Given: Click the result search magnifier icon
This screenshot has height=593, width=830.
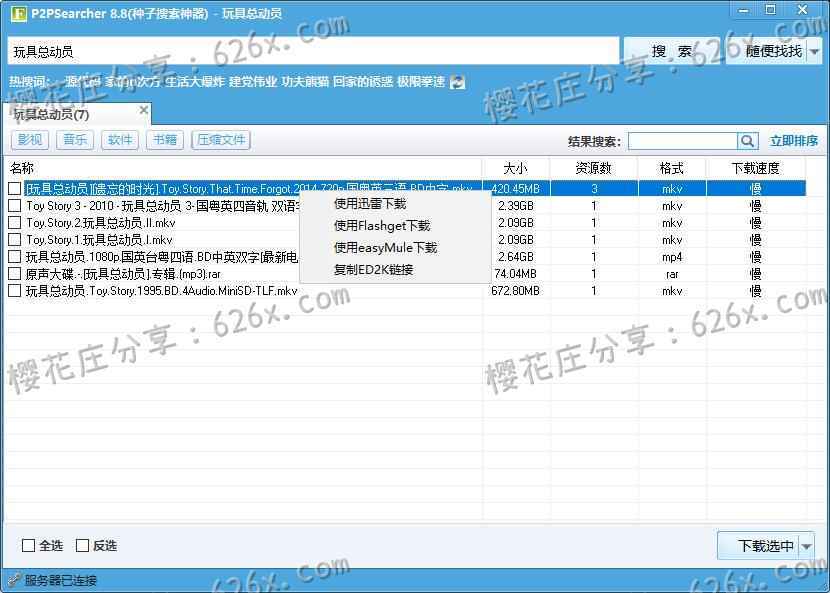Looking at the screenshot, I should pyautogui.click(x=747, y=141).
